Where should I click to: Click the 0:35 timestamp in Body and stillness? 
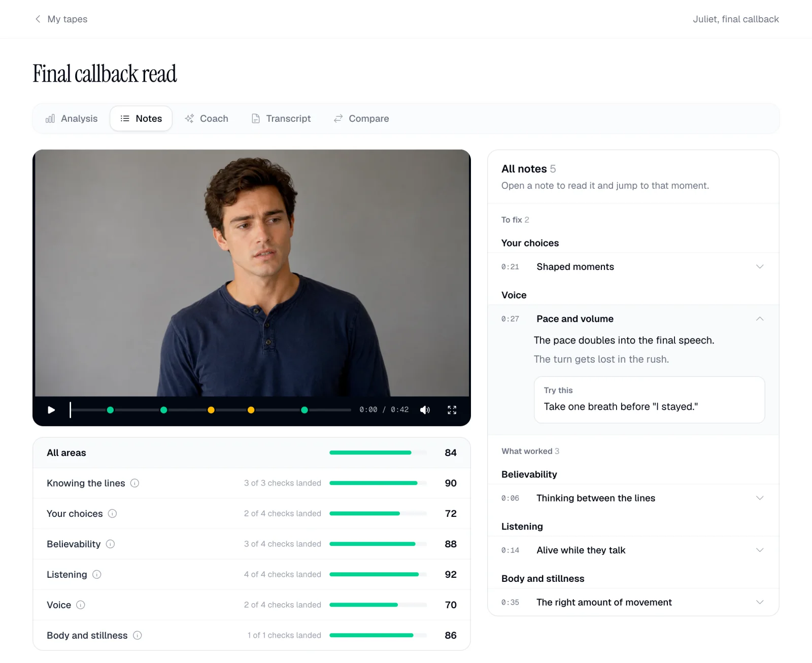coord(510,602)
